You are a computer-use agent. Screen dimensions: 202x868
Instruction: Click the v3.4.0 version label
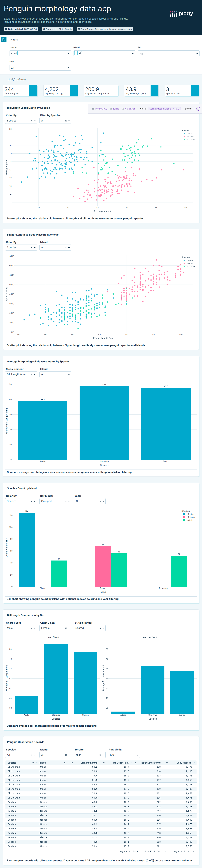coord(143,109)
